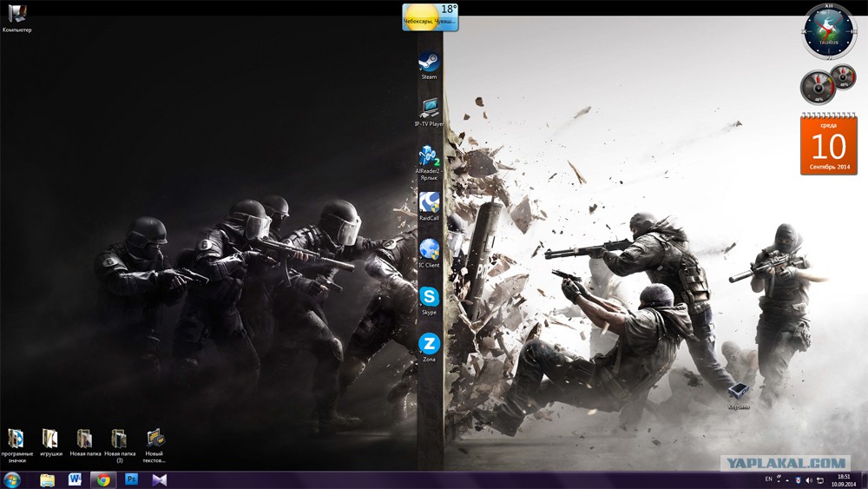The height and width of the screenshot is (489, 868).
Task: Open the Новый текстов... file icon
Action: click(154, 446)
